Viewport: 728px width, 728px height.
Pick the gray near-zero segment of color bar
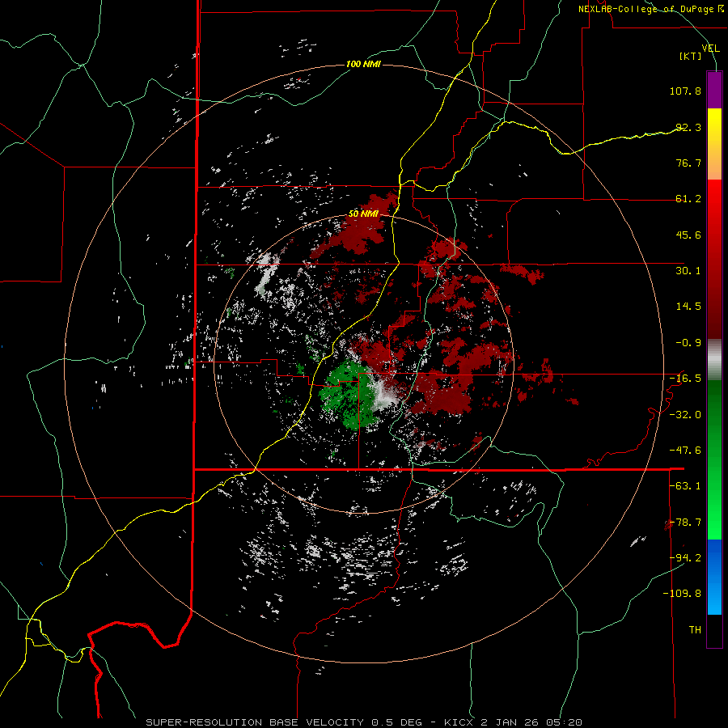tap(714, 360)
